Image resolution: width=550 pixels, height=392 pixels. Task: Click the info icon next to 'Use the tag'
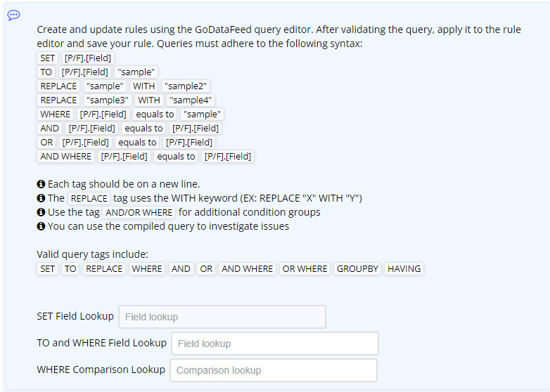pos(41,212)
